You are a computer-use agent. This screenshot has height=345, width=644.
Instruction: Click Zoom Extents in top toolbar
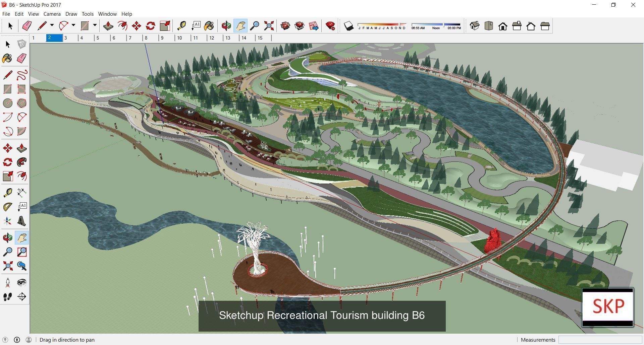pos(269,26)
